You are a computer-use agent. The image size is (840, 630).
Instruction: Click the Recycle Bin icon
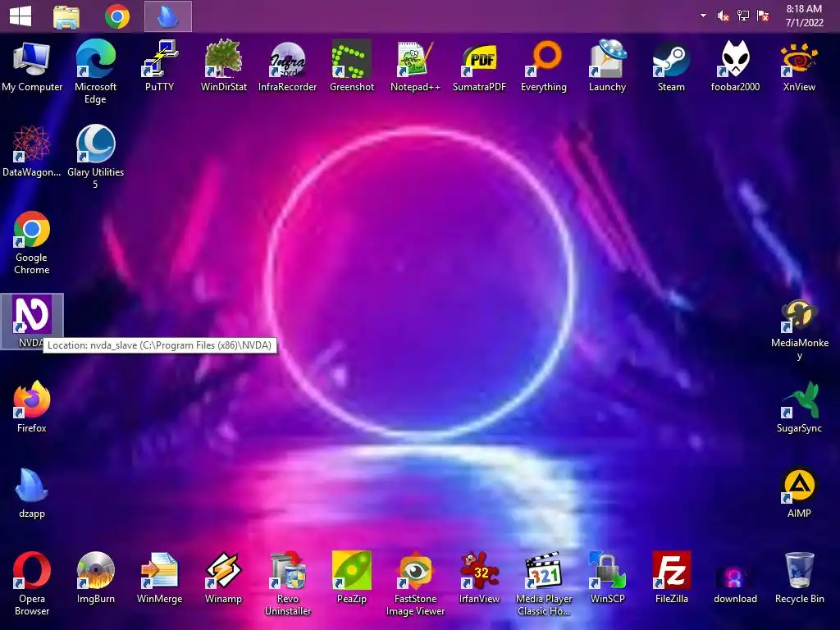[799, 578]
